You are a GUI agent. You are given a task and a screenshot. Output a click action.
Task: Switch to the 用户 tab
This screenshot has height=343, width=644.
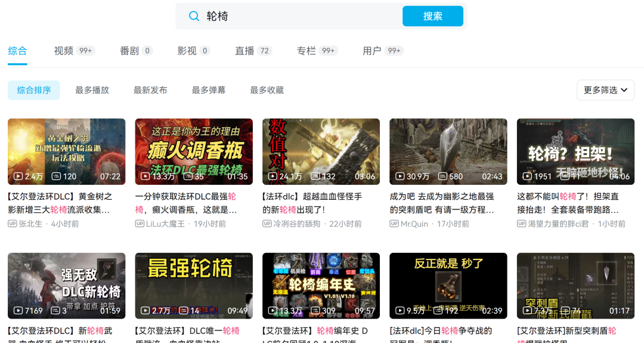382,51
